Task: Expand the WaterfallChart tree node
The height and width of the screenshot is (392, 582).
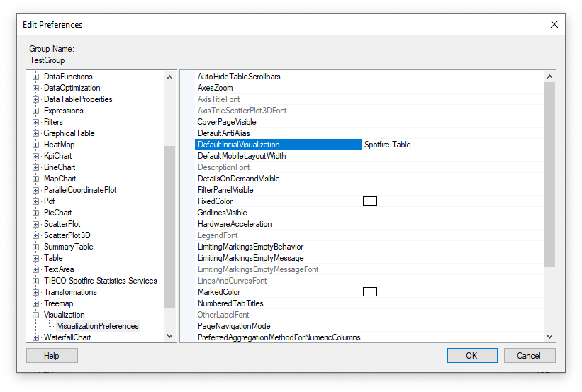Action: pos(35,337)
